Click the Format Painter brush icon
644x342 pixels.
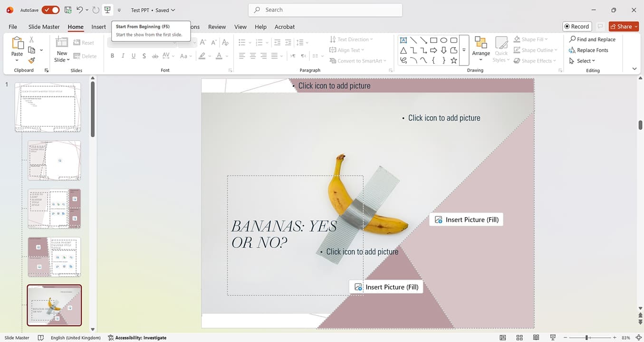click(31, 61)
